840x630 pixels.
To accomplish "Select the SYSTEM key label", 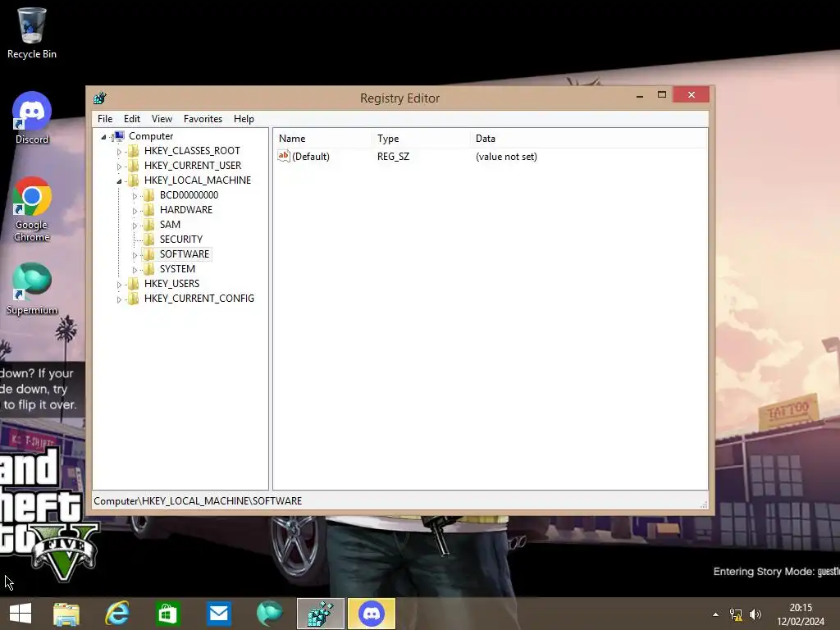I will click(177, 268).
